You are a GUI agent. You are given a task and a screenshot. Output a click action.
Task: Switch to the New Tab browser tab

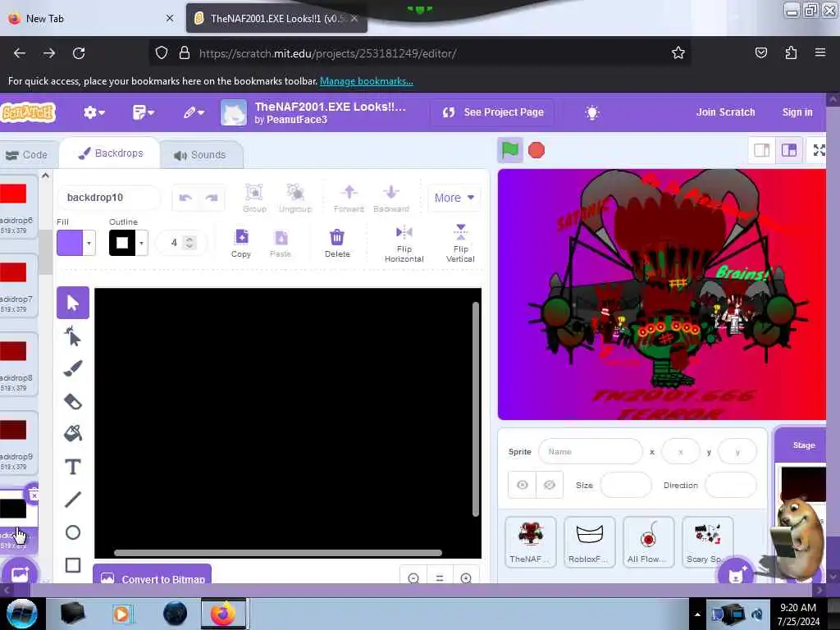(x=91, y=18)
